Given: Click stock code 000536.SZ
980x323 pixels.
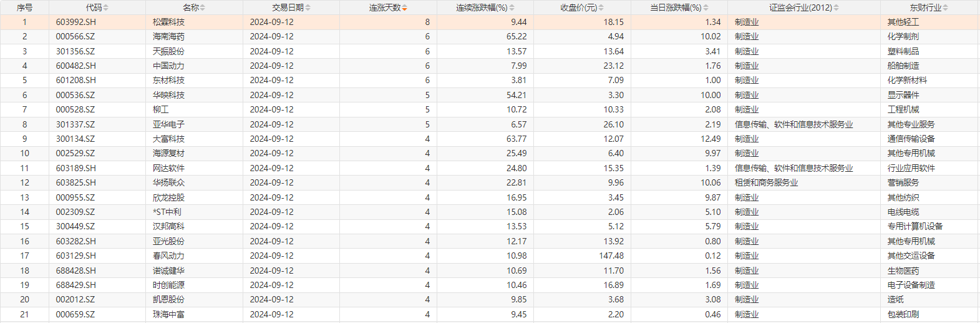Looking at the screenshot, I should (75, 95).
